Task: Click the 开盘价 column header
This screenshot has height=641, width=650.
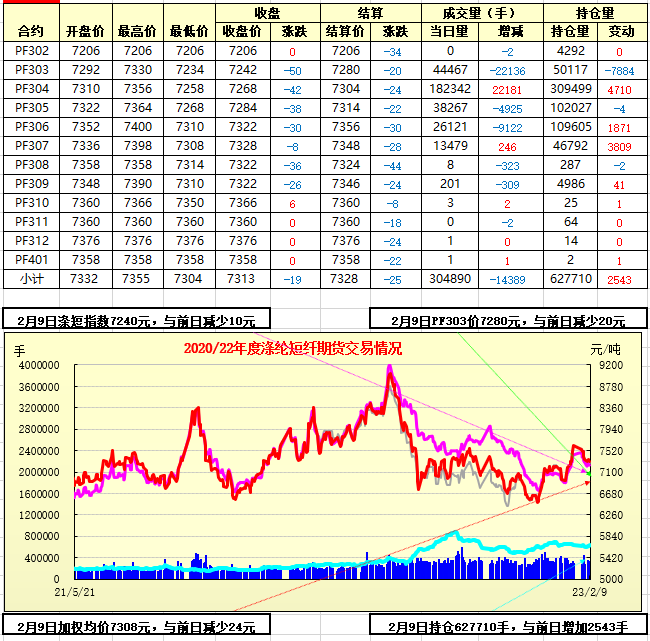Action: click(83, 31)
